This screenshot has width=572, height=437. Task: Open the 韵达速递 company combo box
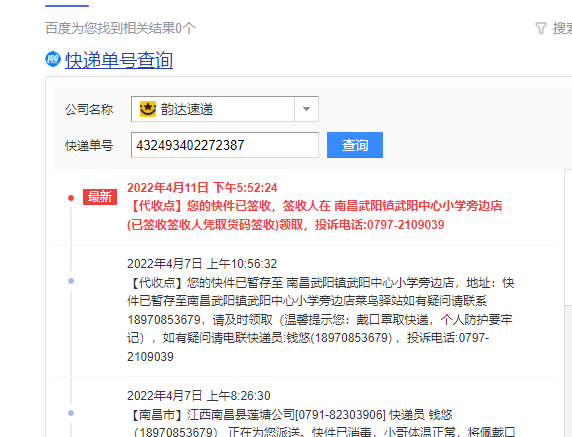(225, 109)
